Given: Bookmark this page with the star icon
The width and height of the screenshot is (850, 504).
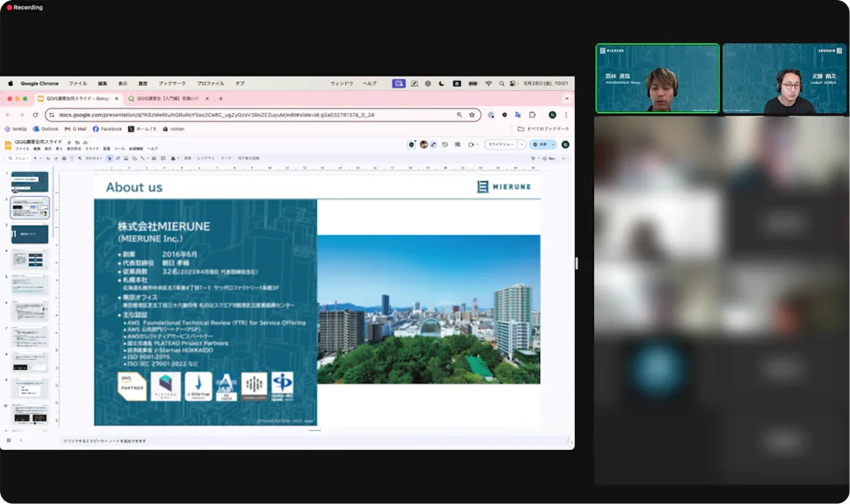Looking at the screenshot, I should click(x=472, y=115).
